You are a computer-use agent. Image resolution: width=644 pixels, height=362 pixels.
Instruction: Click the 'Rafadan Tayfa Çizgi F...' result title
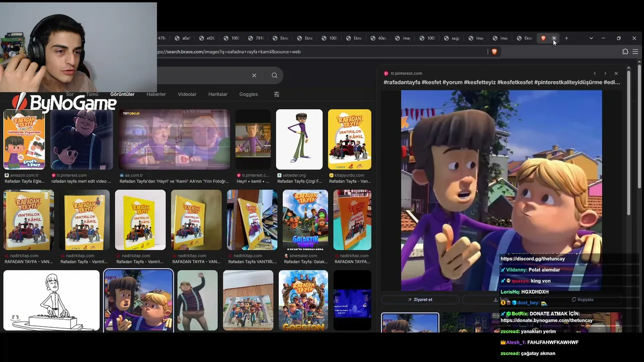click(x=299, y=182)
